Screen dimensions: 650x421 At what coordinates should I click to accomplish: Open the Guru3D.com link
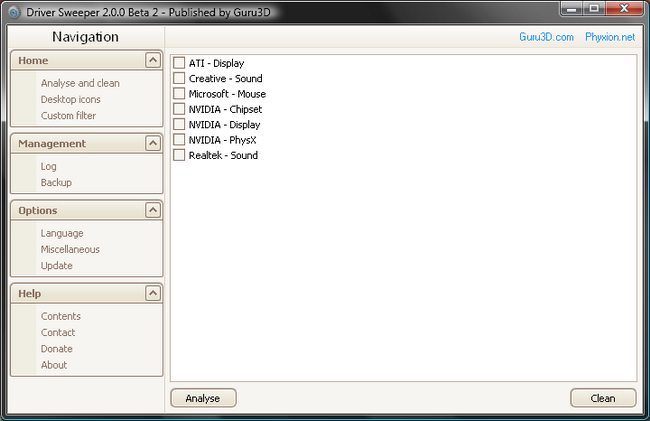coord(546,37)
